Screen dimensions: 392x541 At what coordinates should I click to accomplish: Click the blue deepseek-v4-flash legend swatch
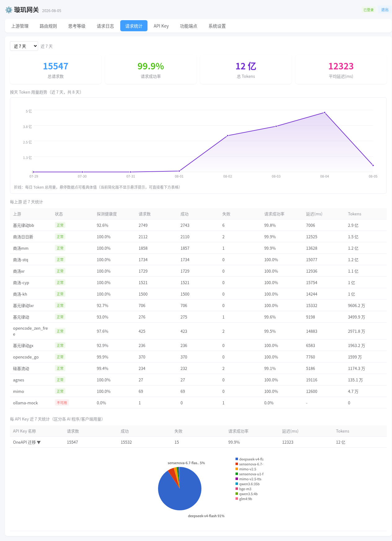pos(237,459)
